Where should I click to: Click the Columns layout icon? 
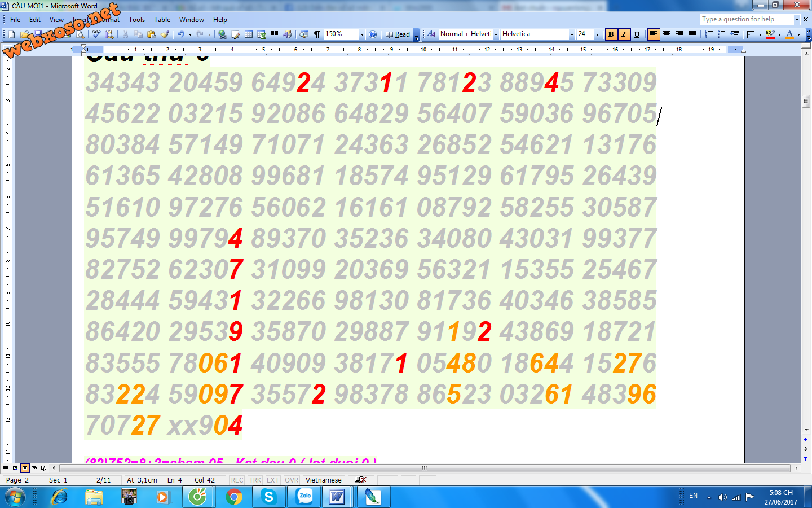pos(275,34)
